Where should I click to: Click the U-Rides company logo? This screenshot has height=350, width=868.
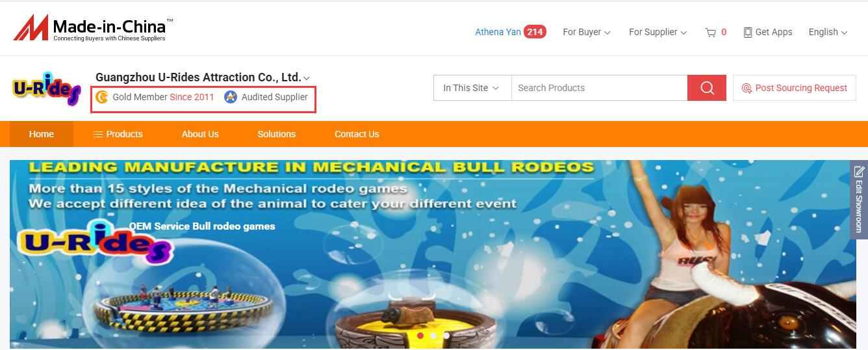tap(47, 89)
